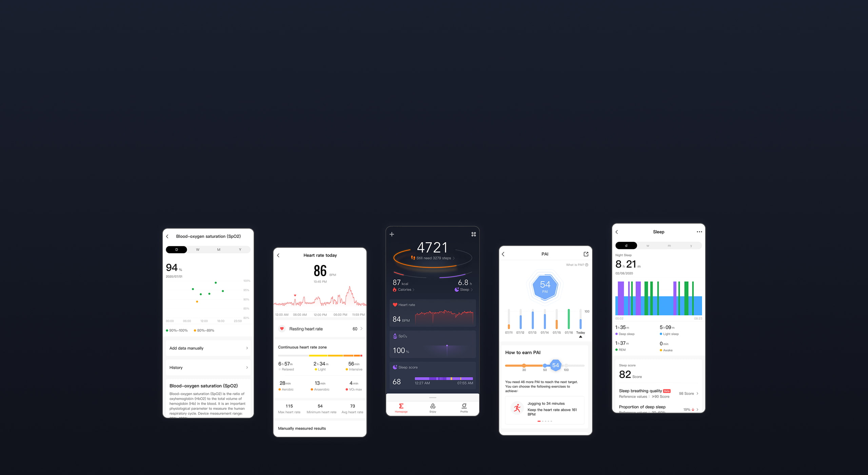This screenshot has height=475, width=868.
Task: Select the Enjoy icon in bottom navigation
Action: tap(433, 408)
